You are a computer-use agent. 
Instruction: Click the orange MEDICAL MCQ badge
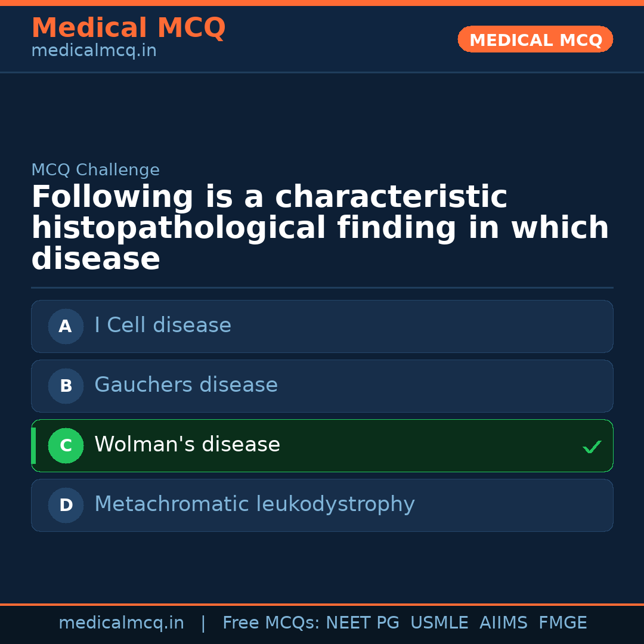[535, 39]
